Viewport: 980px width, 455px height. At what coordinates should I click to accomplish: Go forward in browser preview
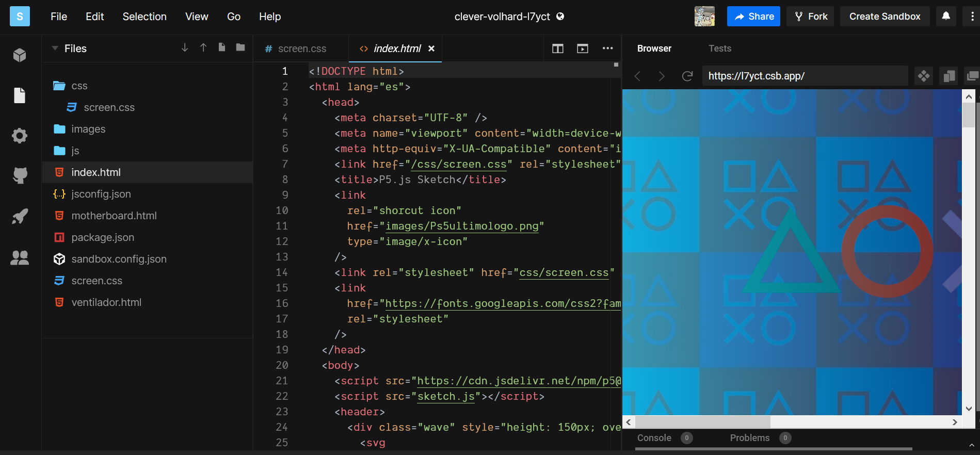[662, 76]
